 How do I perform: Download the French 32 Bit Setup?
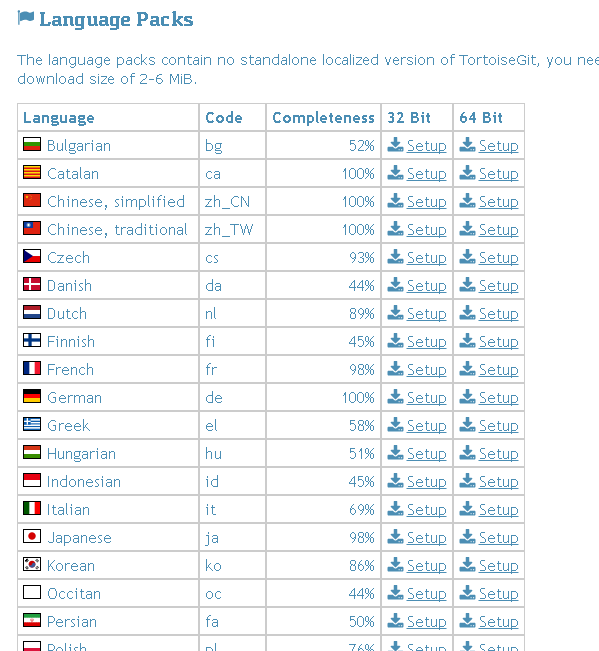point(426,370)
